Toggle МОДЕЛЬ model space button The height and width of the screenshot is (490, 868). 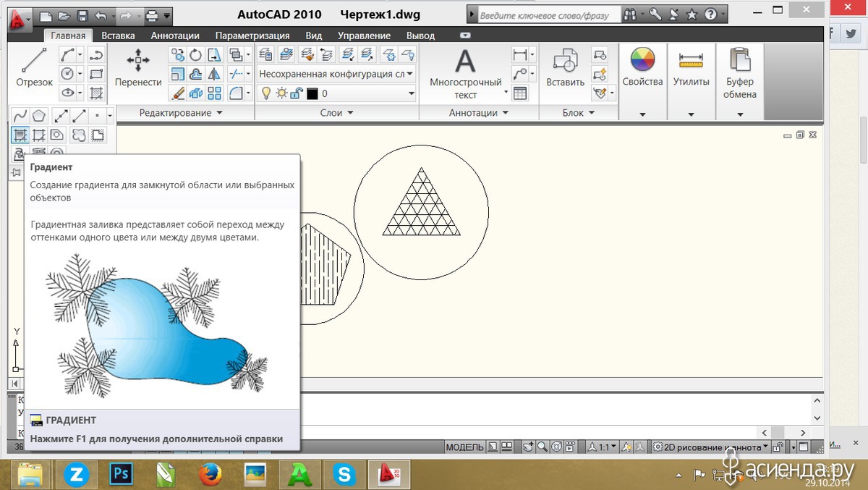click(464, 447)
